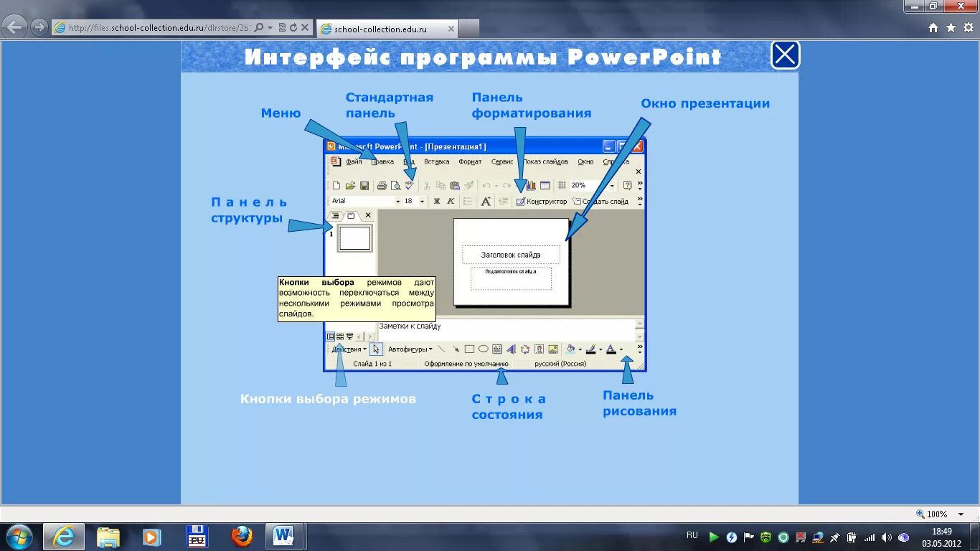Click the Increase Font Size A icon
980x551 pixels.
(486, 202)
